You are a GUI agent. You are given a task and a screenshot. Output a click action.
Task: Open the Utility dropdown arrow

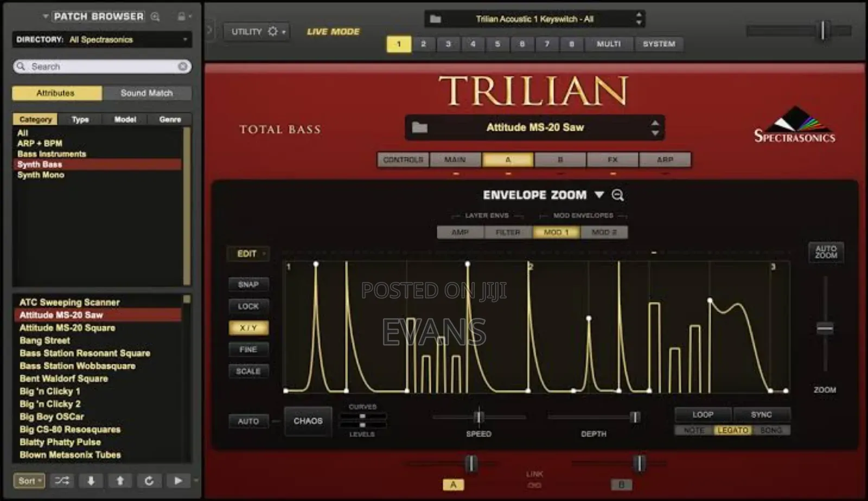[x=284, y=32]
